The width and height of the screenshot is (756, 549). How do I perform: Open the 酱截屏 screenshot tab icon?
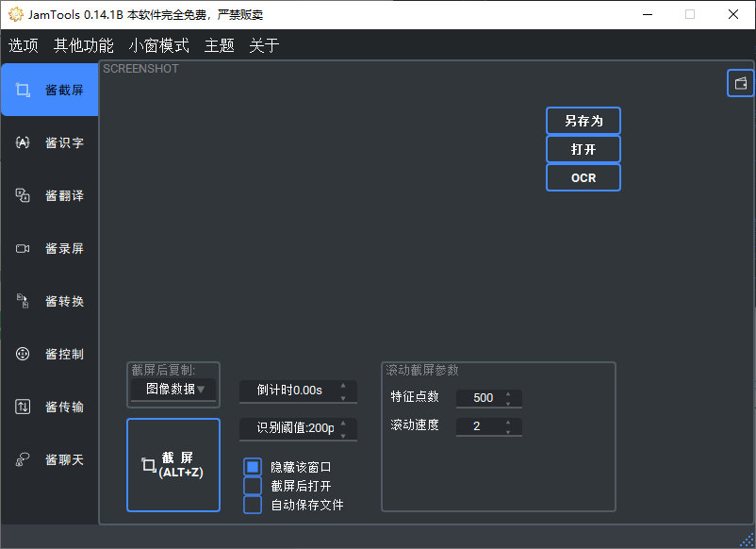(23, 90)
